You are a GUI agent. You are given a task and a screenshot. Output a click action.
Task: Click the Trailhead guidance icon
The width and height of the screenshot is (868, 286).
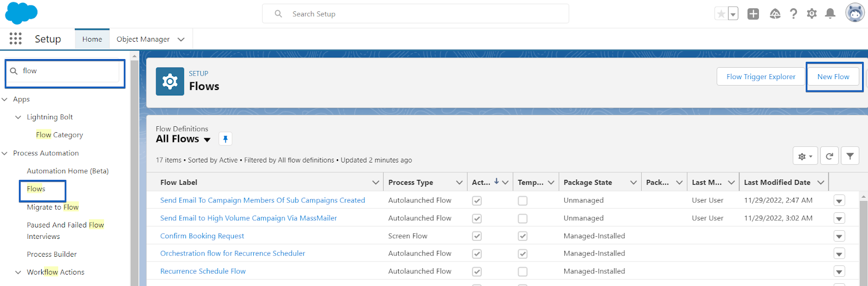[x=775, y=14]
